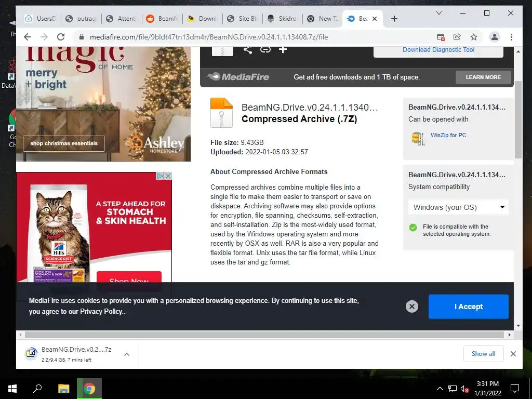Close the cat food ad with X
Viewport: 532px width, 399px height.
click(168, 176)
